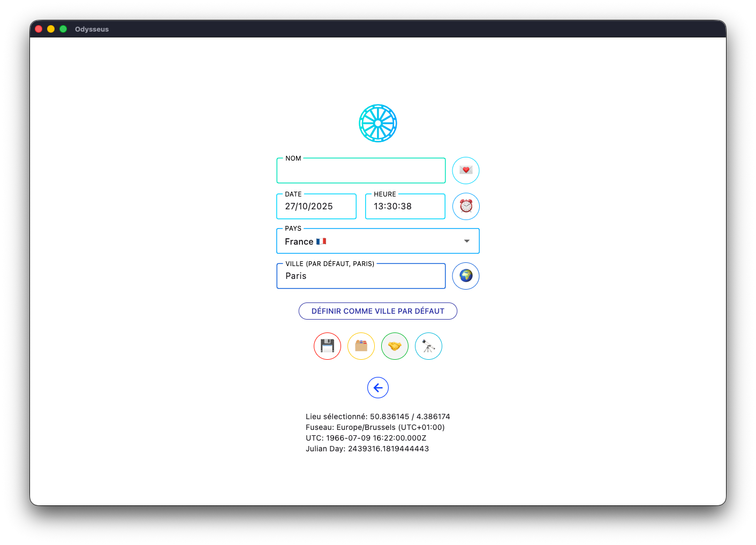Go back using the blue arrow button
The image size is (756, 545).
[377, 388]
